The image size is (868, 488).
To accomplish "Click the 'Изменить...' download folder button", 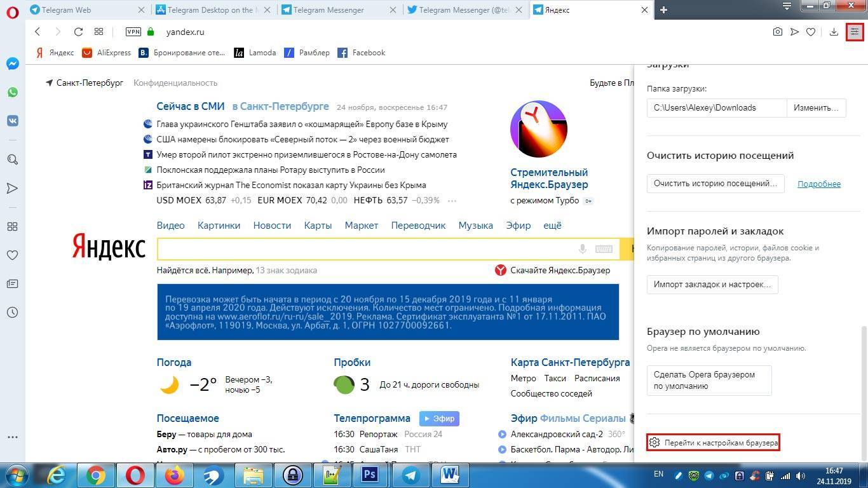I will [816, 107].
